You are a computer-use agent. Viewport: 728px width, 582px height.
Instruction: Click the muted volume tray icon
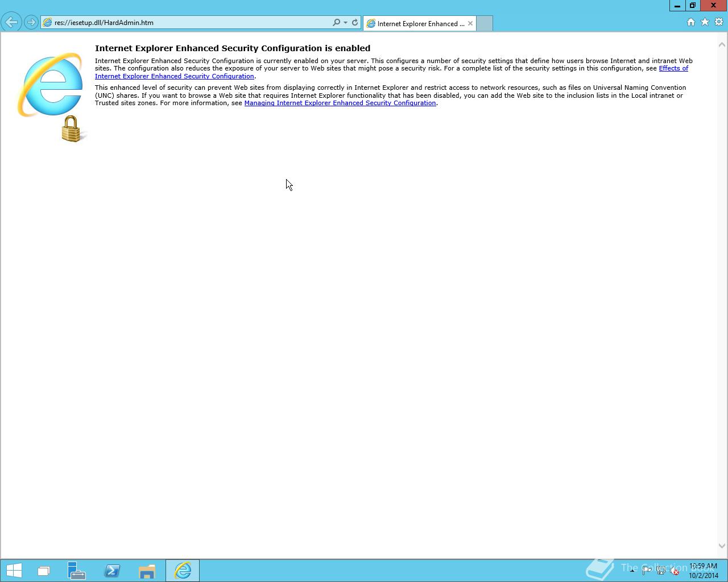[675, 571]
